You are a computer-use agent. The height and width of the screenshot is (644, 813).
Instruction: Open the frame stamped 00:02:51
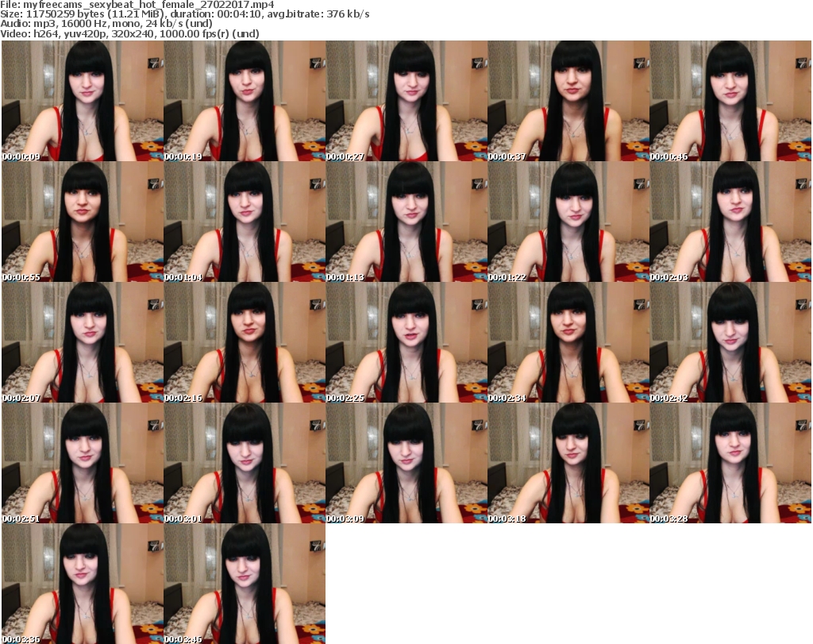[x=82, y=463]
